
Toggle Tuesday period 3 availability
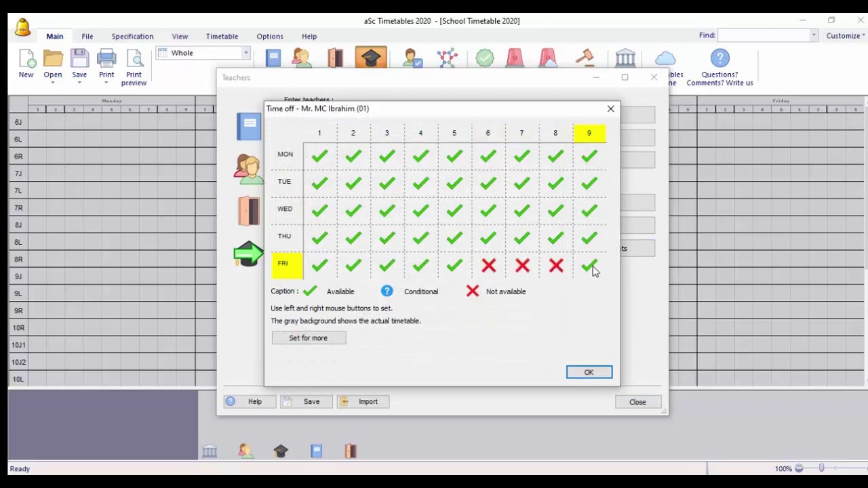[387, 184]
